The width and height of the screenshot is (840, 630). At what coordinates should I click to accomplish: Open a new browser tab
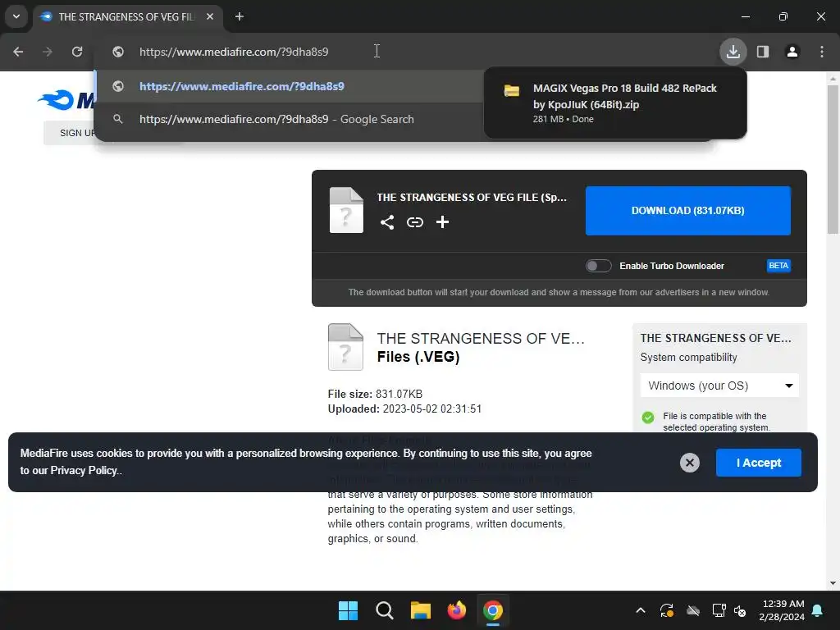[x=240, y=16]
